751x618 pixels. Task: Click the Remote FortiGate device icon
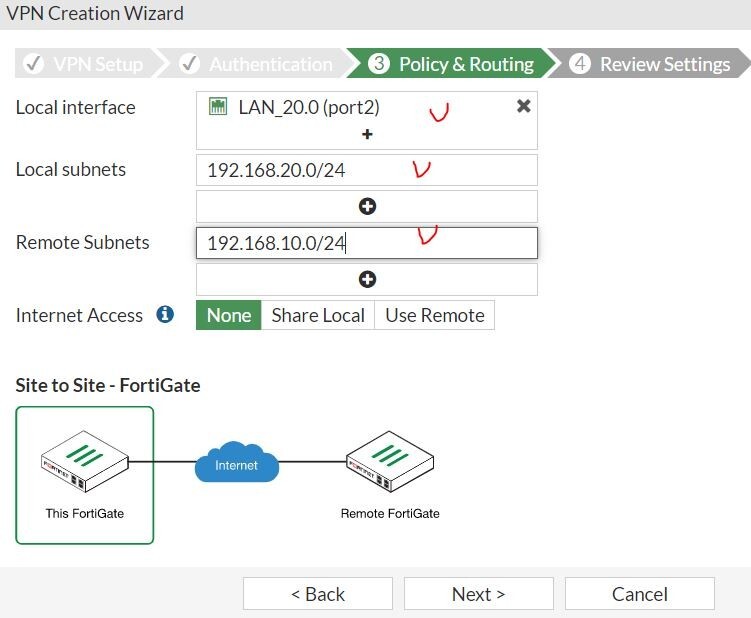pos(390,461)
